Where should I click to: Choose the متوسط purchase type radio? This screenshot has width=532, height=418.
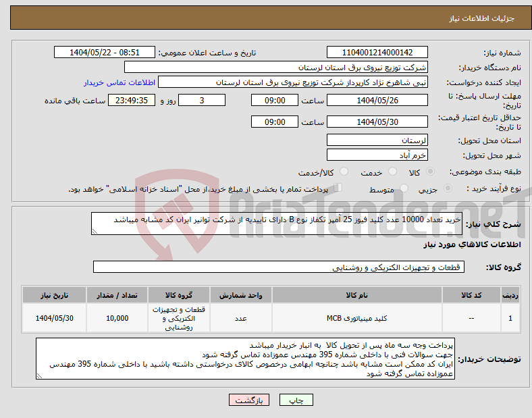[404, 188]
